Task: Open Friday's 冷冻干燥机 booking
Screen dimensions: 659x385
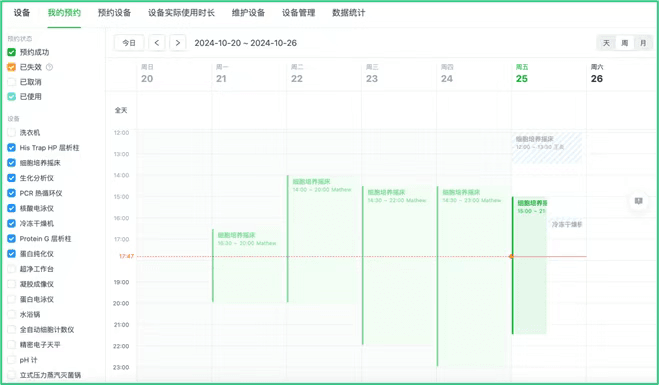Action: coord(567,224)
